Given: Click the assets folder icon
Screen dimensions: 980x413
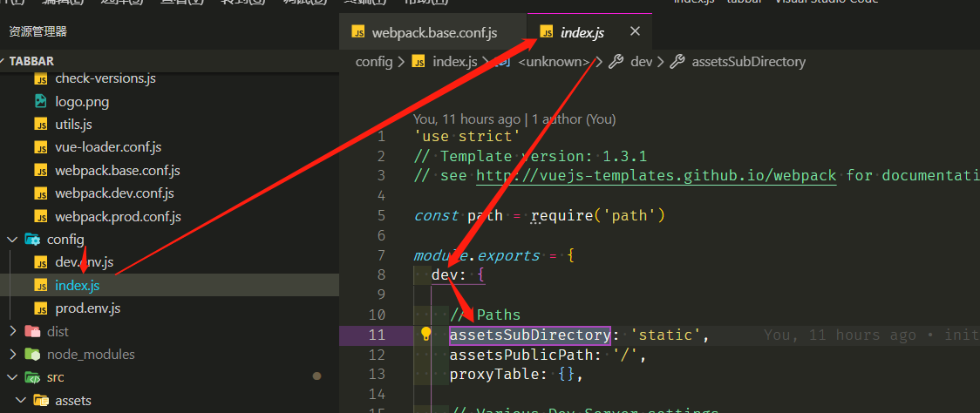Looking at the screenshot, I should [x=41, y=401].
